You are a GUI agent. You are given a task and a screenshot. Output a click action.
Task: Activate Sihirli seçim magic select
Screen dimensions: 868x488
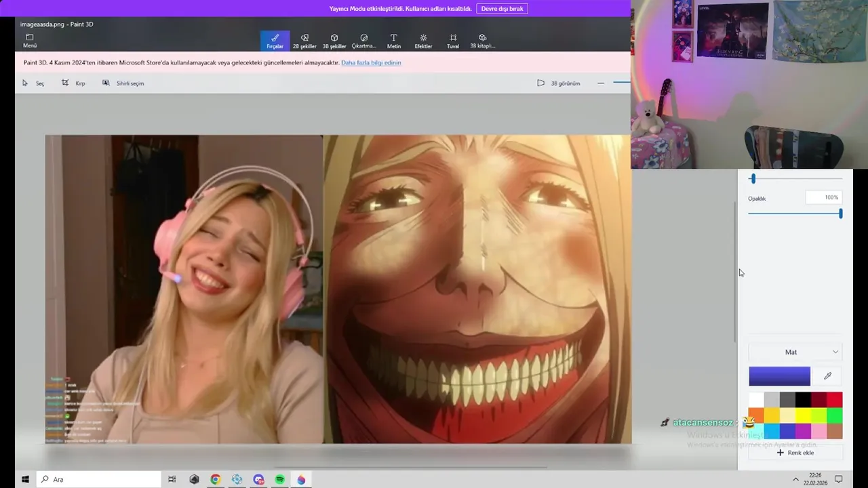click(123, 83)
